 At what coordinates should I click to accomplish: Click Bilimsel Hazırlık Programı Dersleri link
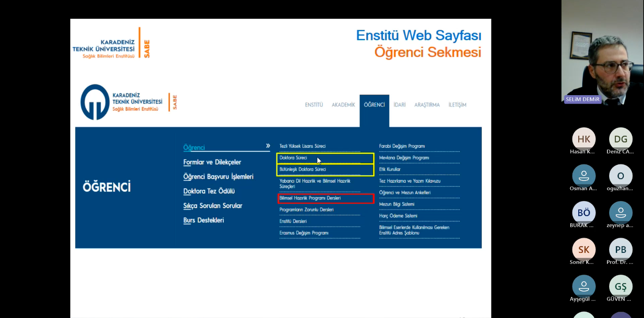(310, 198)
